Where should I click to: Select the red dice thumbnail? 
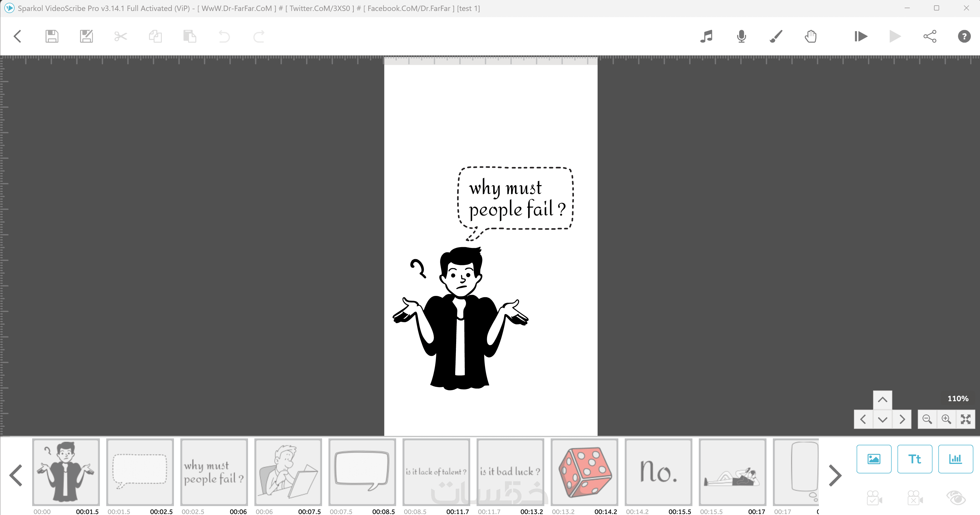pyautogui.click(x=584, y=472)
